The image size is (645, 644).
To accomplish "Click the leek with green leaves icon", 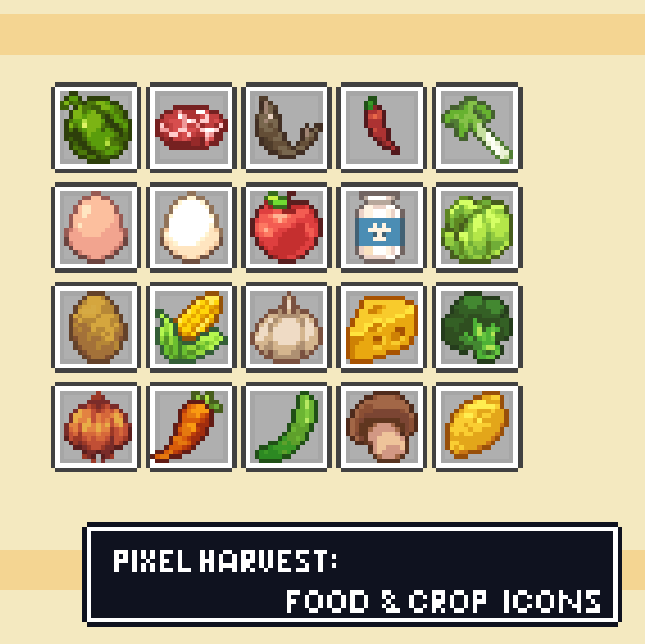I will tap(477, 129).
